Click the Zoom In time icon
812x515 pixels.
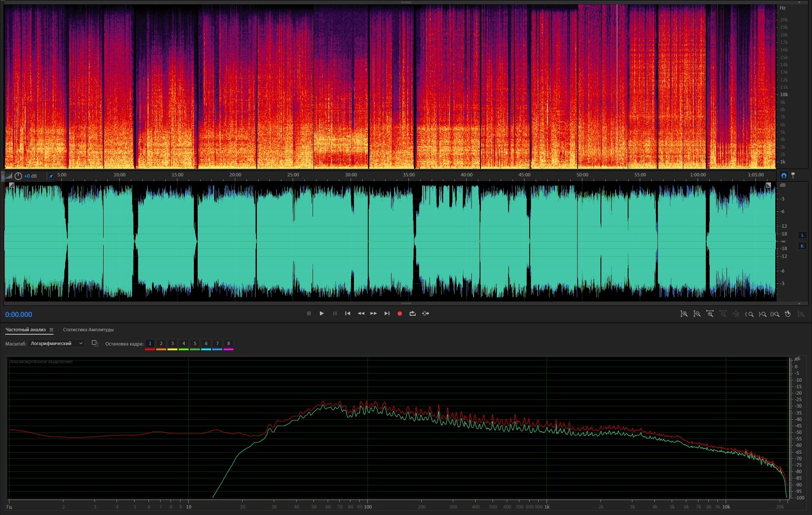coord(710,314)
